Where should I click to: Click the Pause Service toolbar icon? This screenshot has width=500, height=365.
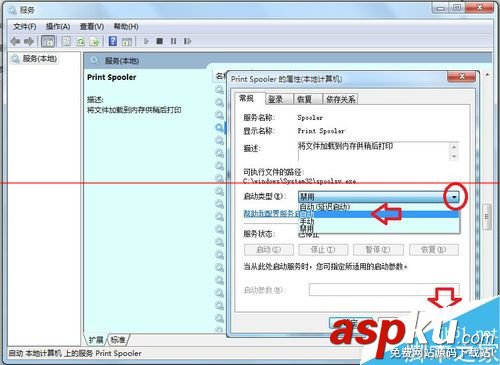(x=173, y=41)
